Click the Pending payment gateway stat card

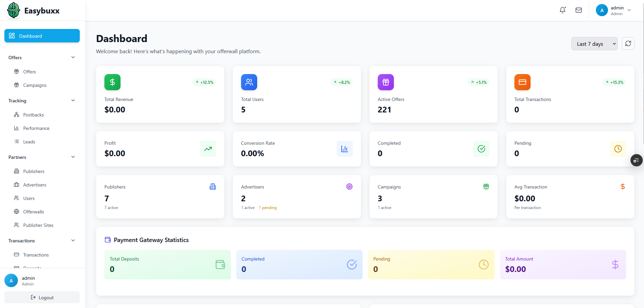coord(431,265)
